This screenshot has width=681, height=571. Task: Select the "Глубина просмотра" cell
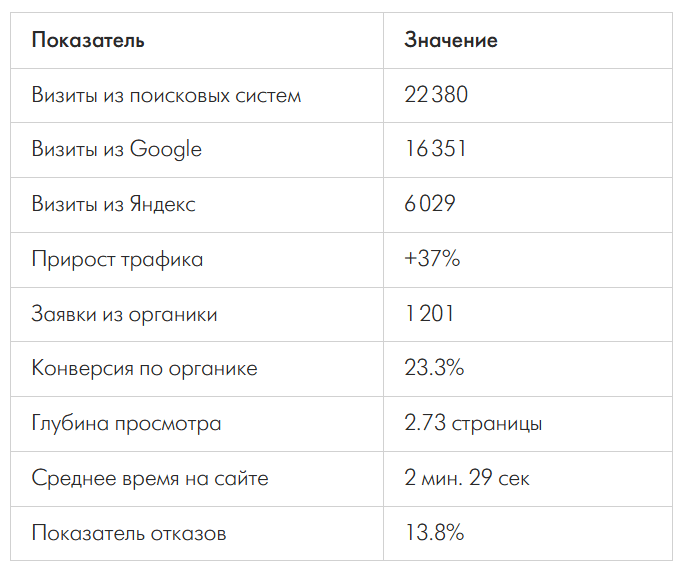click(x=126, y=424)
